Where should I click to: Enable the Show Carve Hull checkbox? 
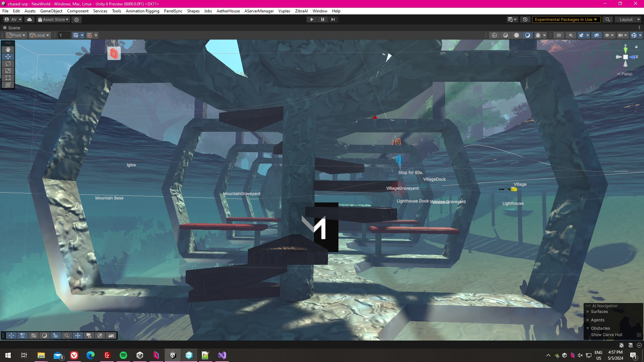click(639, 335)
